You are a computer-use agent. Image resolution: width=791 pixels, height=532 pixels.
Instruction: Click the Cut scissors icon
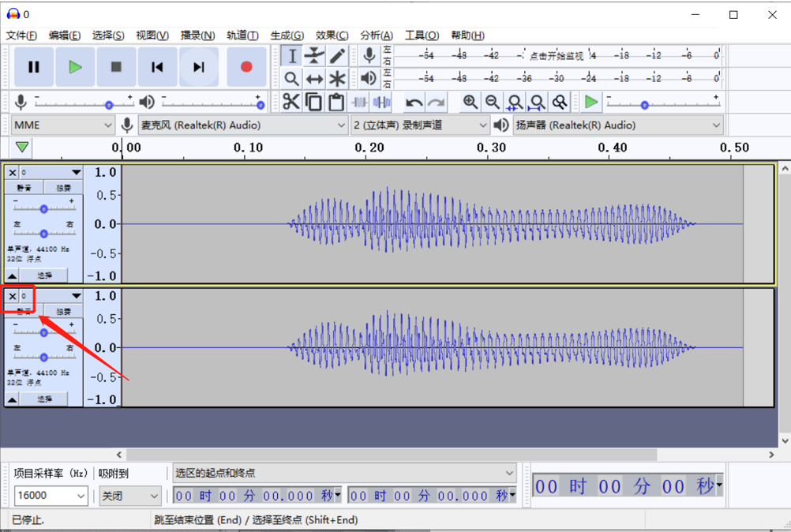[291, 102]
